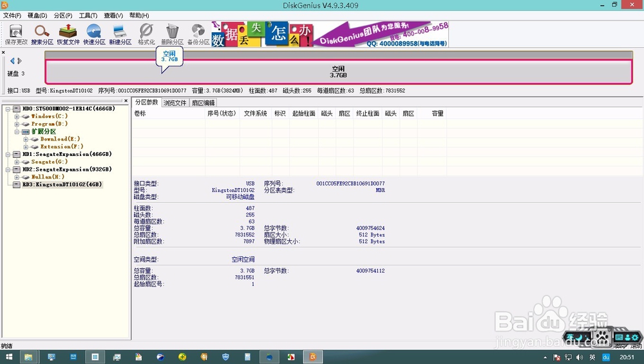Open Search Partition (搜索分区) tool
The image size is (644, 364).
tap(42, 34)
